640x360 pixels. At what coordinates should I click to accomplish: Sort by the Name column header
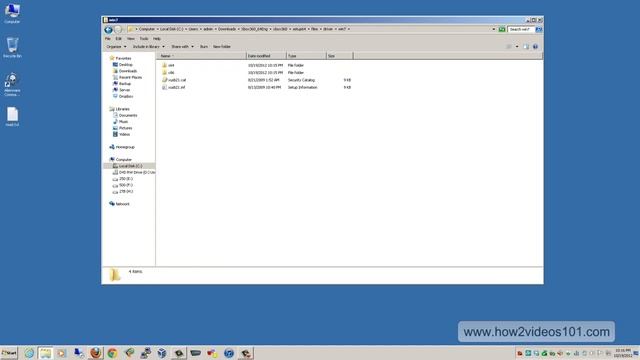coord(202,56)
